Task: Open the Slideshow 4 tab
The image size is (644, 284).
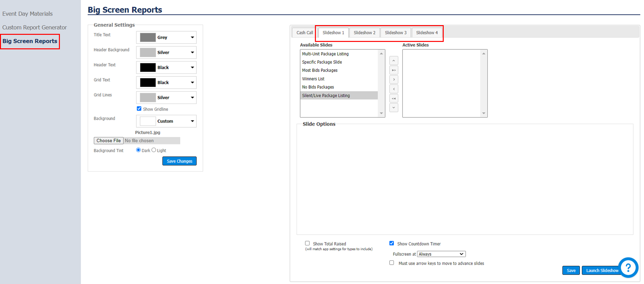Action: click(x=427, y=33)
